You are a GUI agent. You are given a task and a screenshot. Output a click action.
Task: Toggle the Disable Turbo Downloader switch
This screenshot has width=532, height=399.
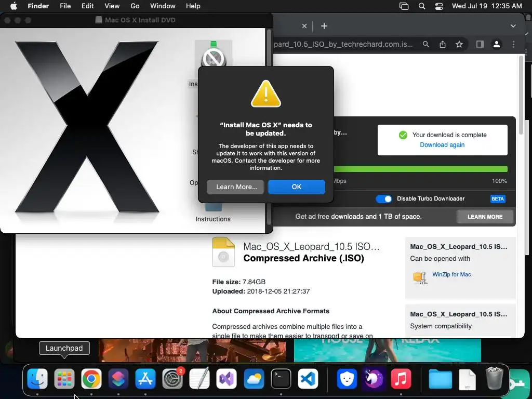[384, 199]
